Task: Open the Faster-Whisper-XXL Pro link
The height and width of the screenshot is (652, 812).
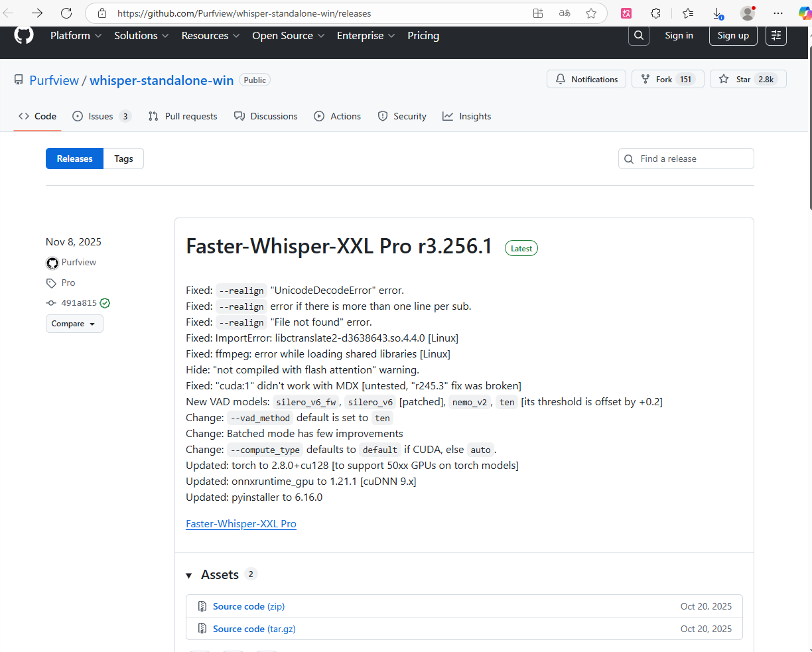Action: (241, 524)
